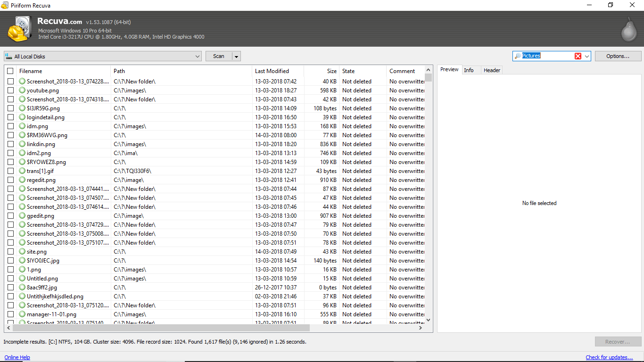Sort by the Filename column header
The height and width of the screenshot is (362, 644).
coord(63,71)
